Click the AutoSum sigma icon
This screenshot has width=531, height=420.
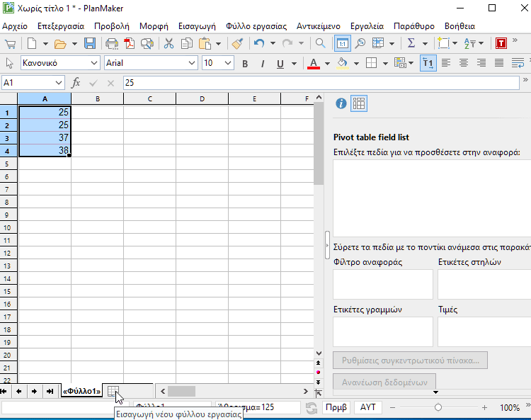411,44
